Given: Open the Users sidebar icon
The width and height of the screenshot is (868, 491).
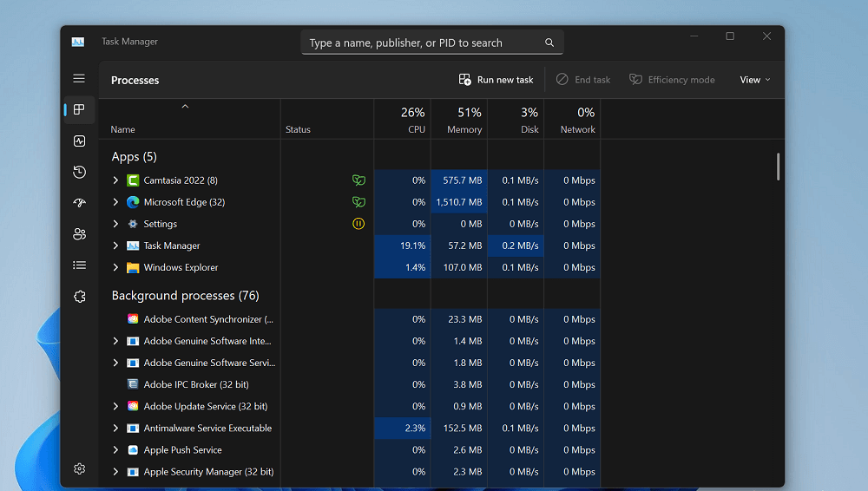Looking at the screenshot, I should point(79,234).
